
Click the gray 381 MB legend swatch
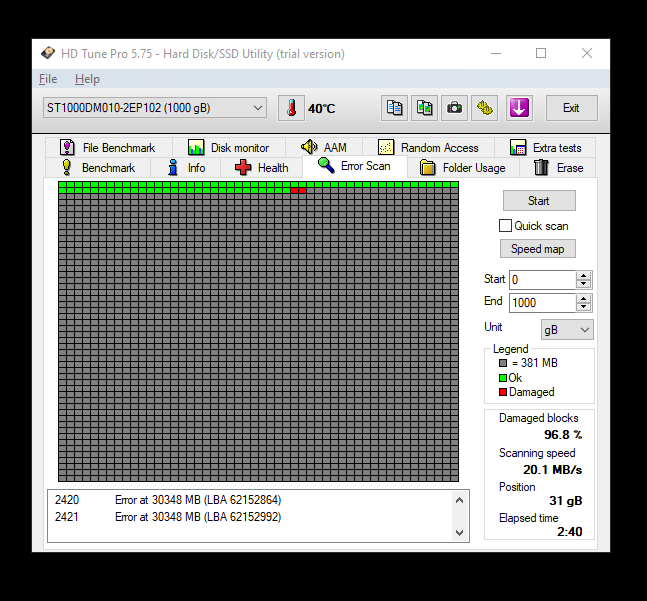point(503,363)
